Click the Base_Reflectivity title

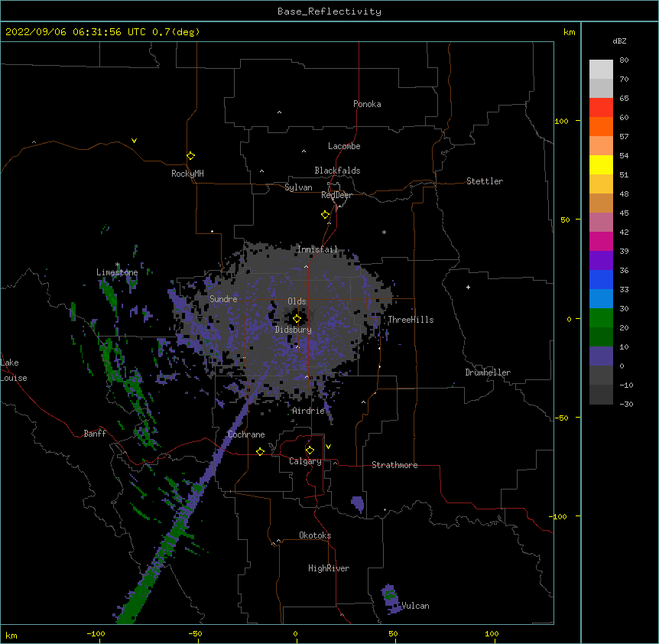pos(329,11)
